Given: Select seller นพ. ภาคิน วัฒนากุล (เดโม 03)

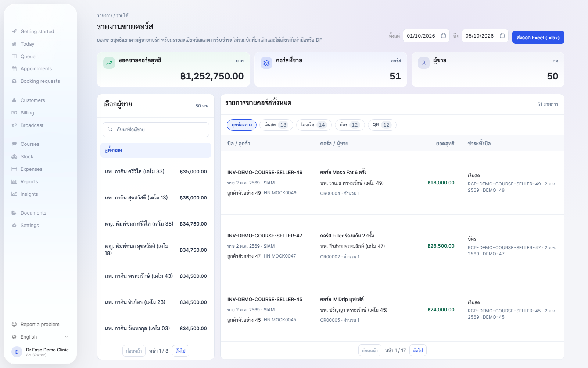Looking at the screenshot, I should pos(156,328).
